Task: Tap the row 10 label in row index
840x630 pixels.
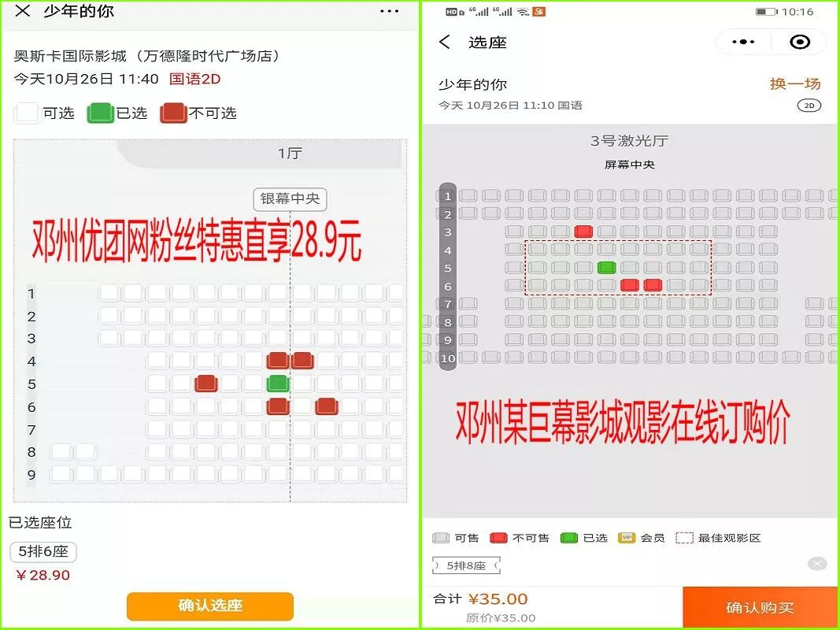Action: 448,358
